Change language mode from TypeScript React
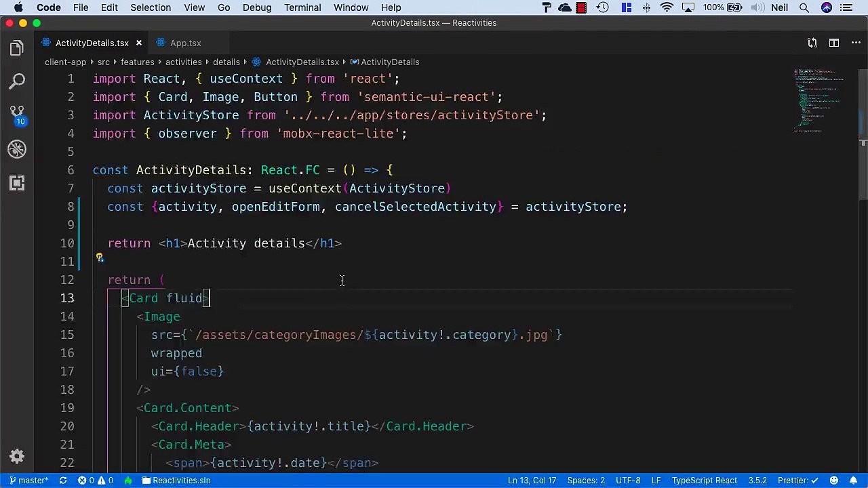Viewport: 868px width, 488px height. tap(704, 481)
